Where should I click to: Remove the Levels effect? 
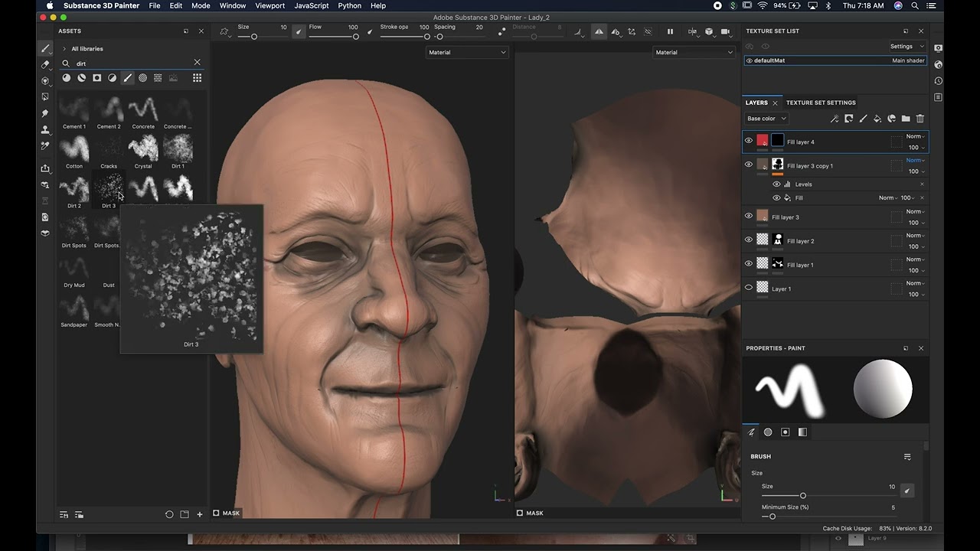click(x=922, y=184)
